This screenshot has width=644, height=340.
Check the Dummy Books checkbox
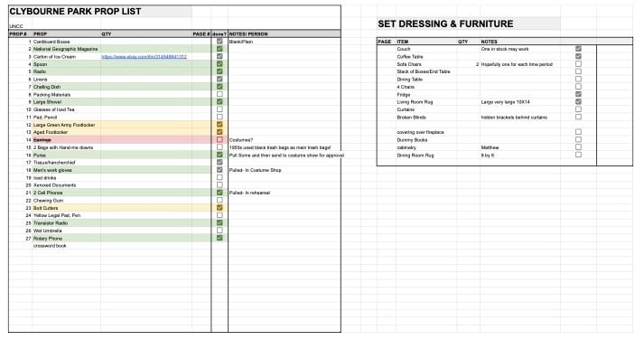pos(578,139)
